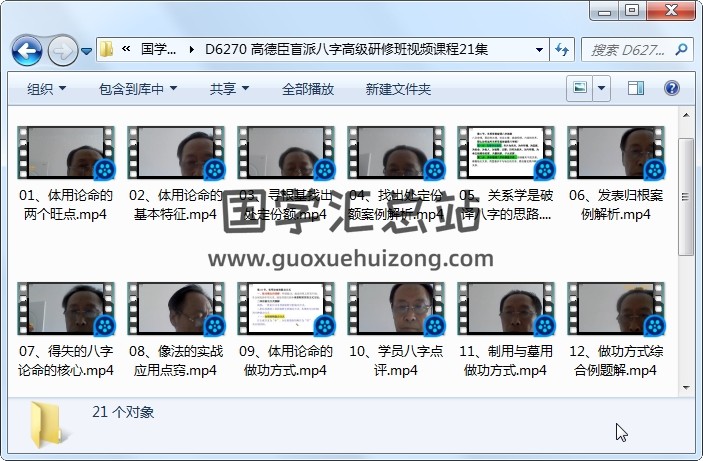Image resolution: width=703 pixels, height=461 pixels.
Task: Click the folder icon in address bar
Action: [106, 49]
